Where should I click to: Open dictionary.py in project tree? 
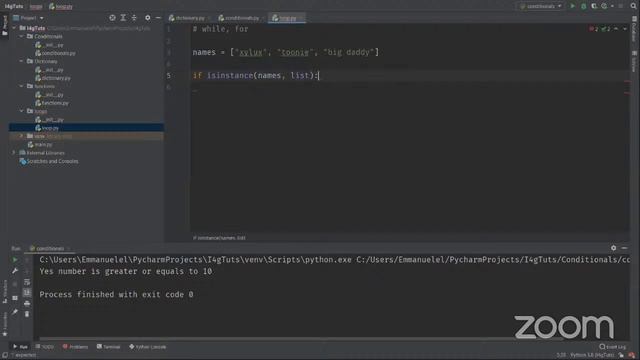tap(53, 78)
